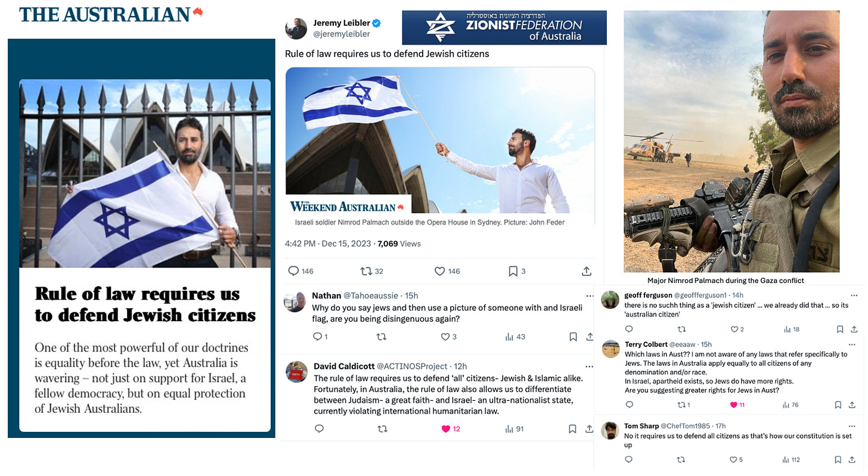Retweet Terry Colbert's reply
Viewport: 868px width, 476px height.
681,405
